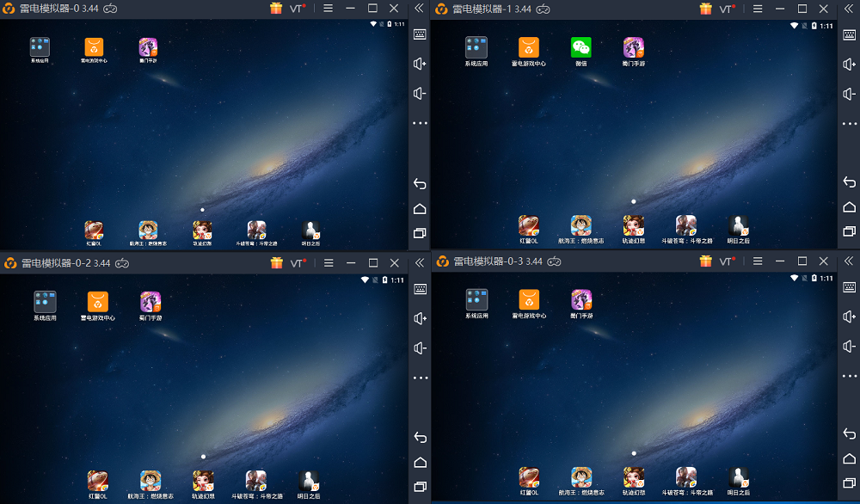Image resolution: width=860 pixels, height=504 pixels.
Task: Launch 斗破苍穹:斗帝之路 in 雷电模拟器-1
Action: click(x=686, y=225)
